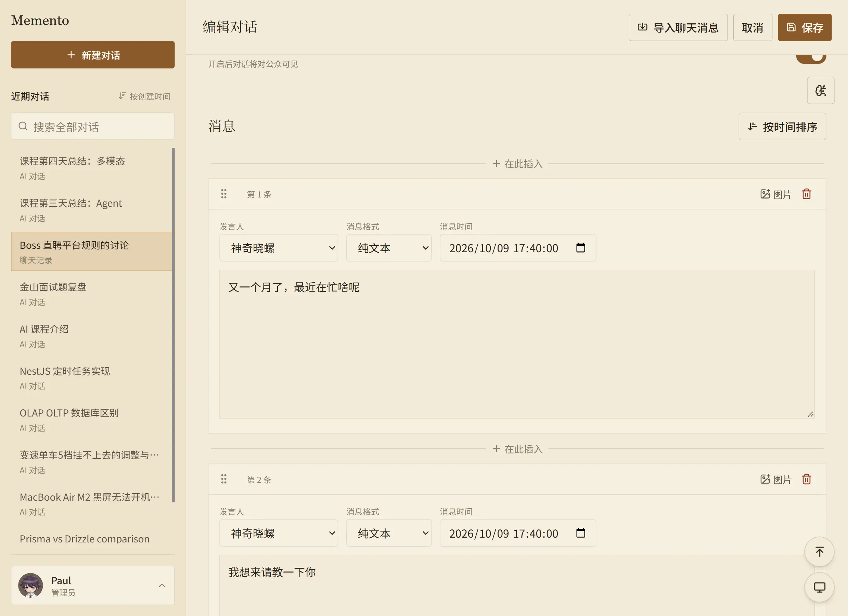848x616 pixels.
Task: Click second message text area 我想来请教一下你
Action: [517, 585]
